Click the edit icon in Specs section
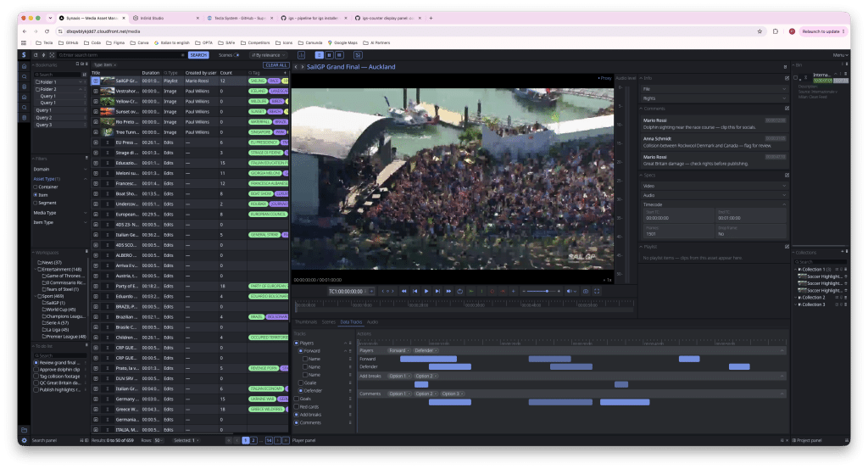 787,175
